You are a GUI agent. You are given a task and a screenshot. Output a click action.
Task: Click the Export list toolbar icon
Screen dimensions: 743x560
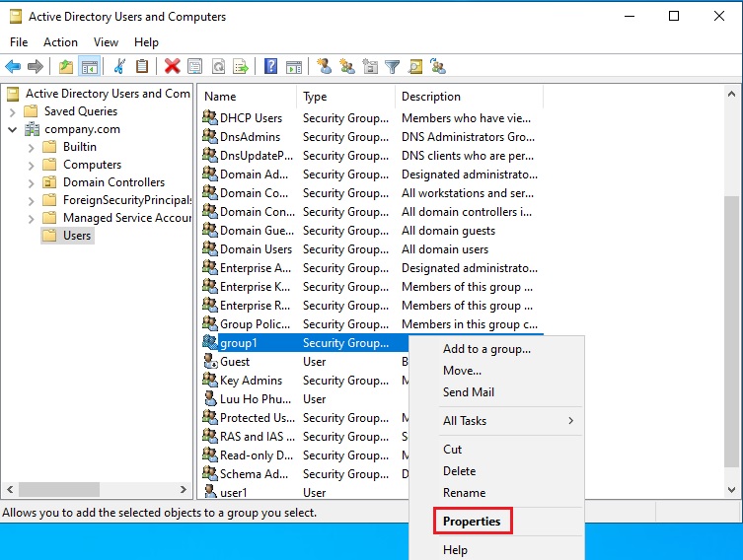[239, 67]
